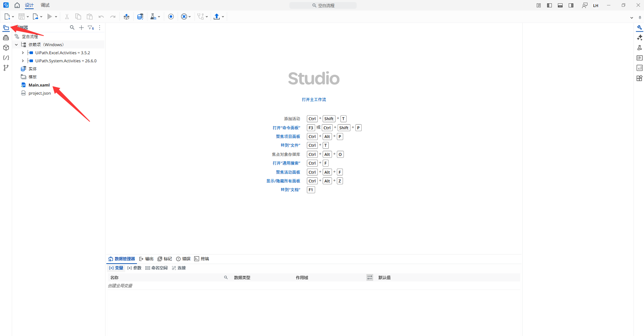Click the send feedback icon
Viewport: 644px width, 336px height.
tap(585, 5)
